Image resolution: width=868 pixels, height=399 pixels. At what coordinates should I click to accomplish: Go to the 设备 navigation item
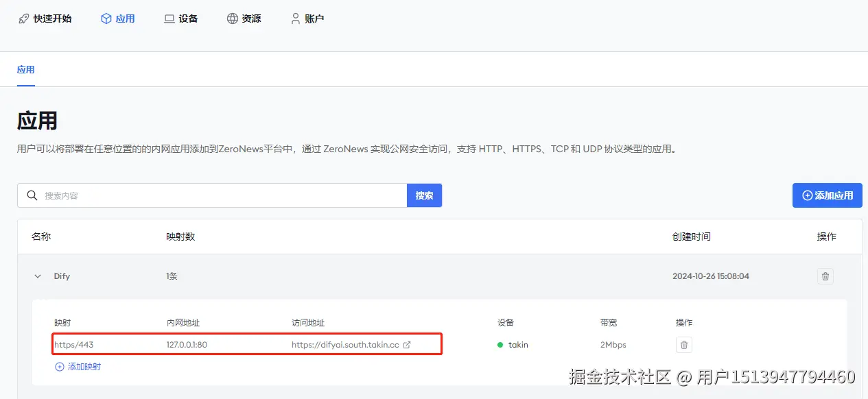[181, 19]
